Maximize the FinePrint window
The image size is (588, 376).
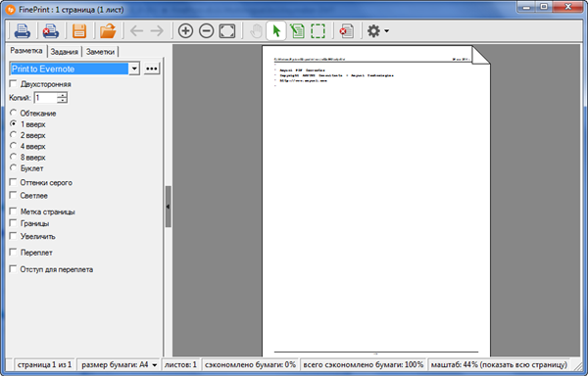pyautogui.click(x=544, y=7)
